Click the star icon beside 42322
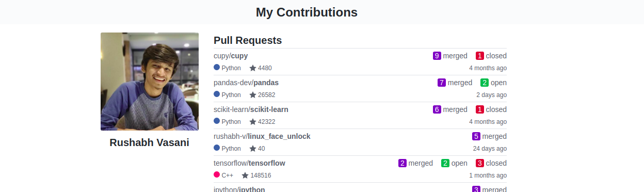Viewport: 644px width, 192px height. point(253,121)
